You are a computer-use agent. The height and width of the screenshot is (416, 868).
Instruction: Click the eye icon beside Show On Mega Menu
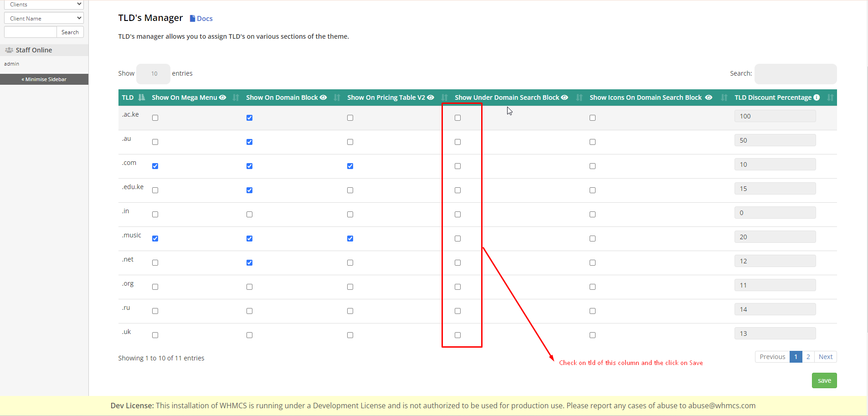pyautogui.click(x=222, y=98)
